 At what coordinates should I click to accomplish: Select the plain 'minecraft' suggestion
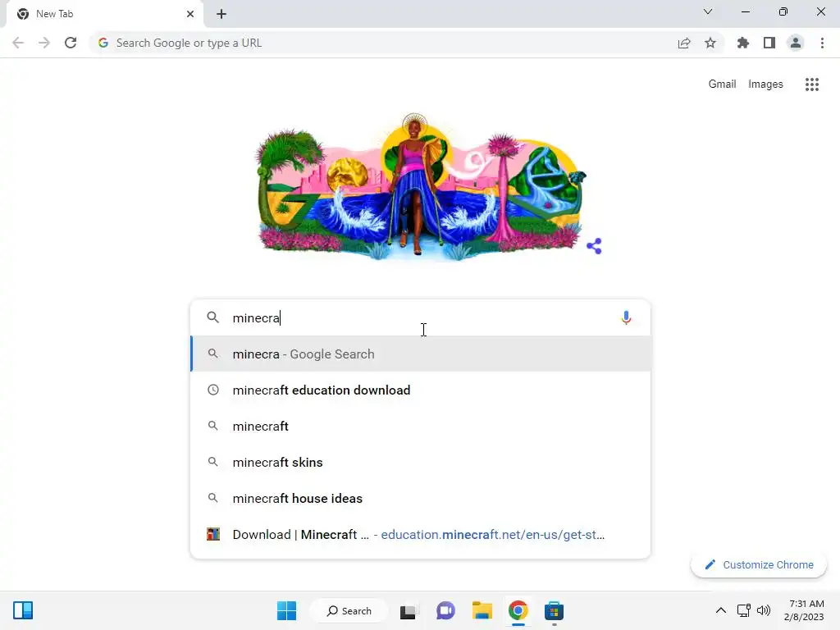pyautogui.click(x=421, y=427)
